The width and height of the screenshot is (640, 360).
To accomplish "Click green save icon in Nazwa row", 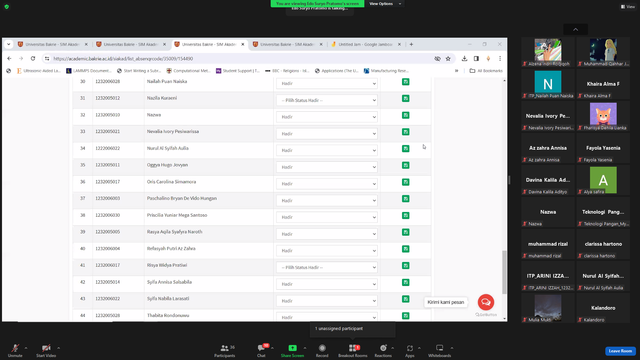I will coord(405,116).
